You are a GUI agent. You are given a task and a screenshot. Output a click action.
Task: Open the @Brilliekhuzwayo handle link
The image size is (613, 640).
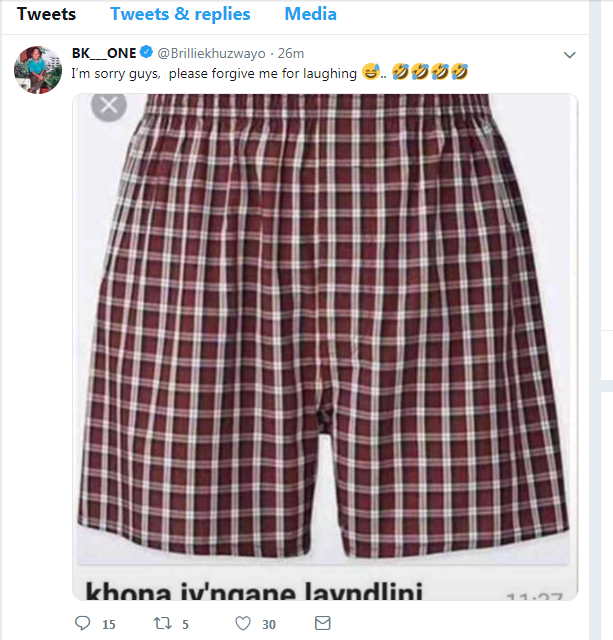coord(211,53)
